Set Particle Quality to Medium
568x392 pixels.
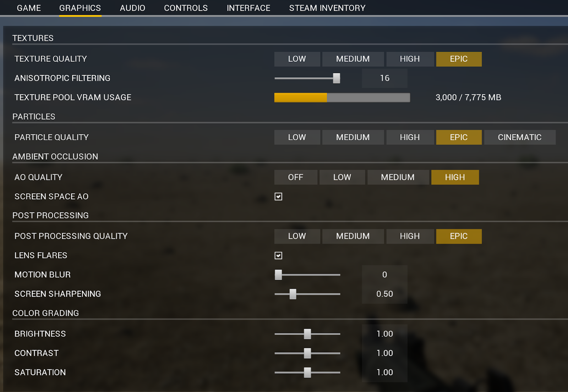[x=353, y=137]
